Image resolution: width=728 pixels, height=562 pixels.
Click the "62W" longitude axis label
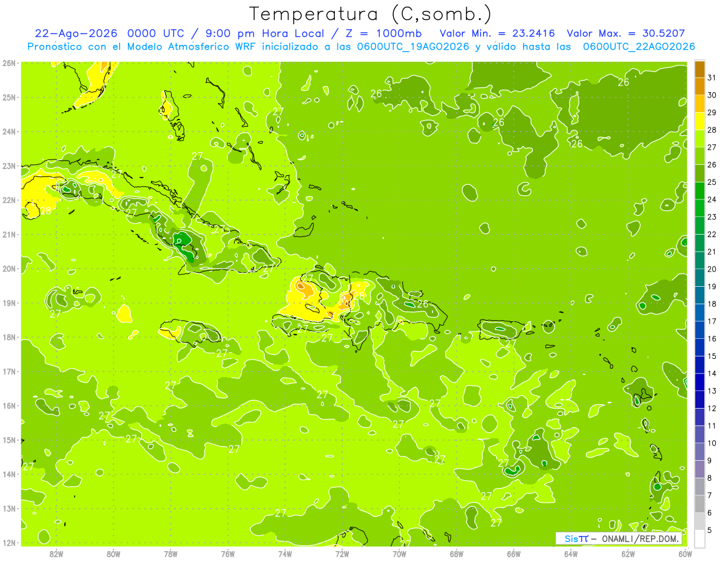click(627, 554)
